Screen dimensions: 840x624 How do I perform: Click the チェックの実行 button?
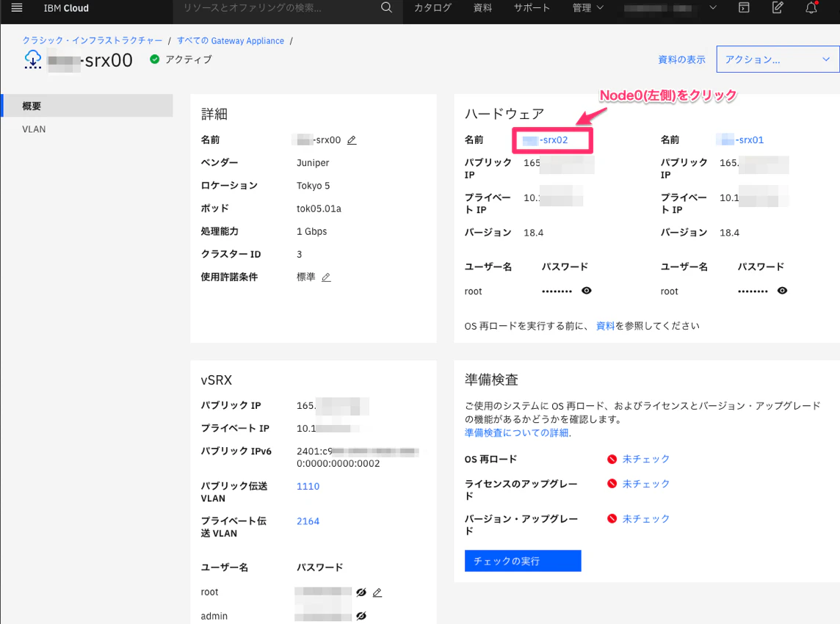(x=523, y=561)
